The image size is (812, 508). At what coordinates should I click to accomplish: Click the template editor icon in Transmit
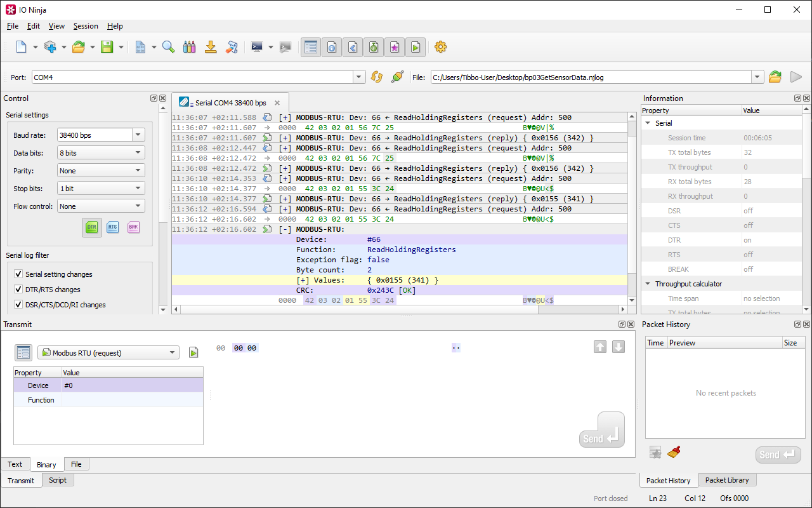point(23,353)
